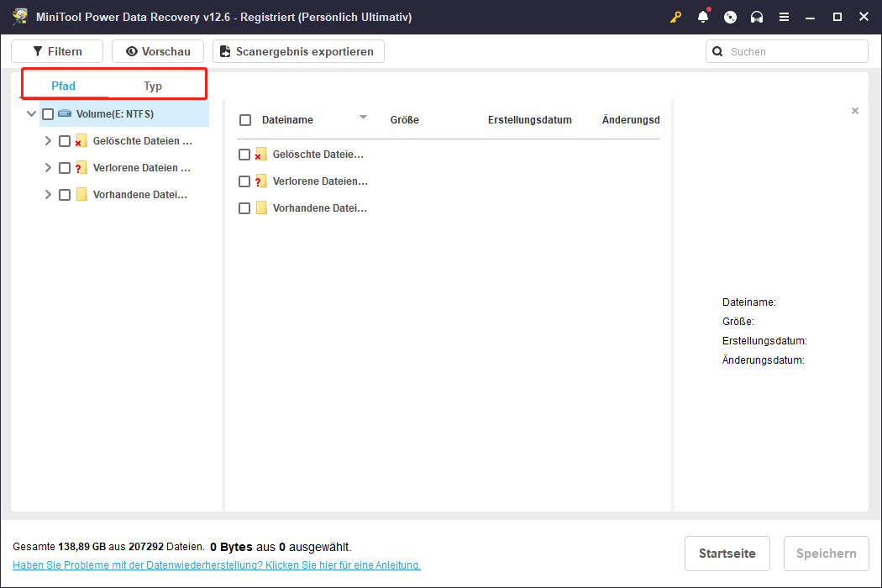Screen dimensions: 882x588
Task: Click the Volume(E: NTFS) drive icon
Action: pyautogui.click(x=65, y=113)
